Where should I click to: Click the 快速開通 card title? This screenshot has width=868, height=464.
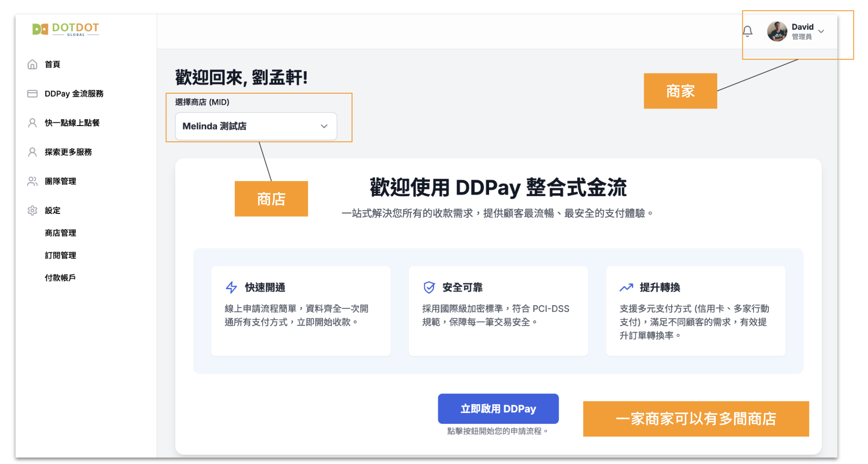coord(265,287)
